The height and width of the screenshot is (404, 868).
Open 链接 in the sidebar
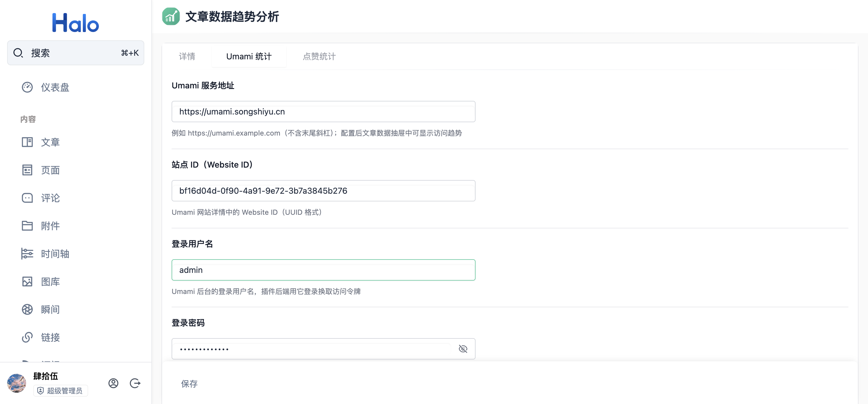coord(50,337)
